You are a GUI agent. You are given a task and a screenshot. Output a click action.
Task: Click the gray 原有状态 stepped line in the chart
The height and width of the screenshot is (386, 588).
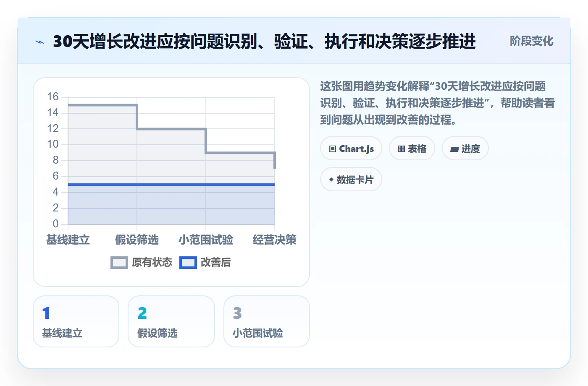171,129
